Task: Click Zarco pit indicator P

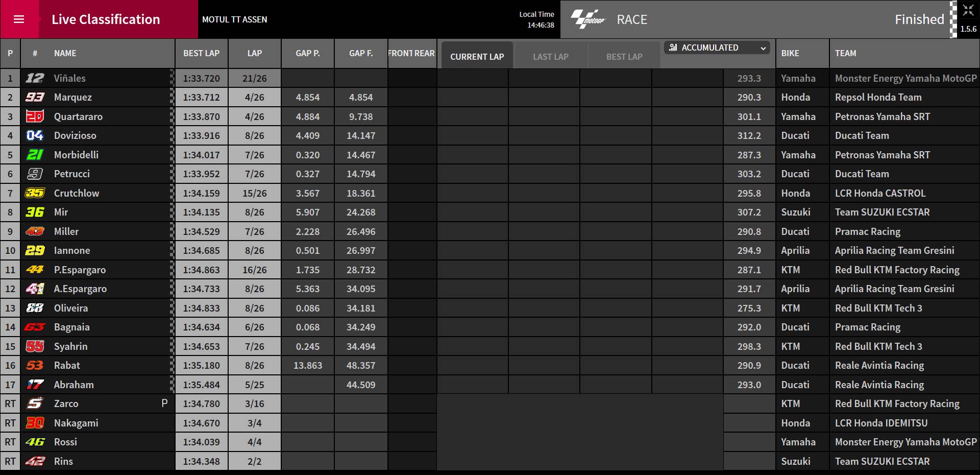Action: point(164,403)
